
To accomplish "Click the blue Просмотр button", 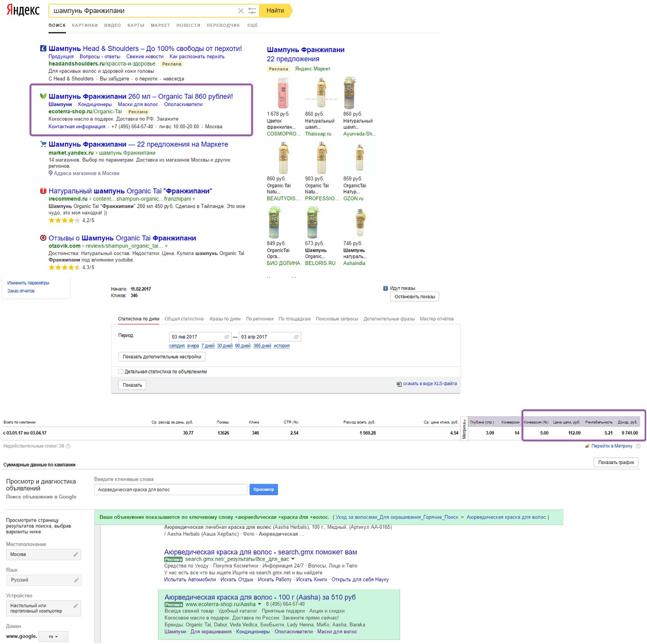I will (x=264, y=489).
